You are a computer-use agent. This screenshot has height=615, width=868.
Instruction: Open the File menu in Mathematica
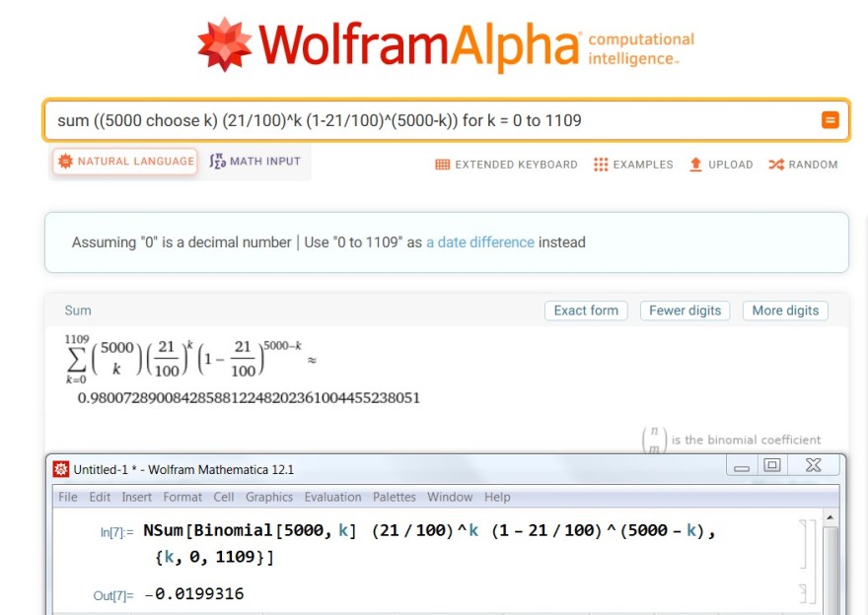(68, 497)
